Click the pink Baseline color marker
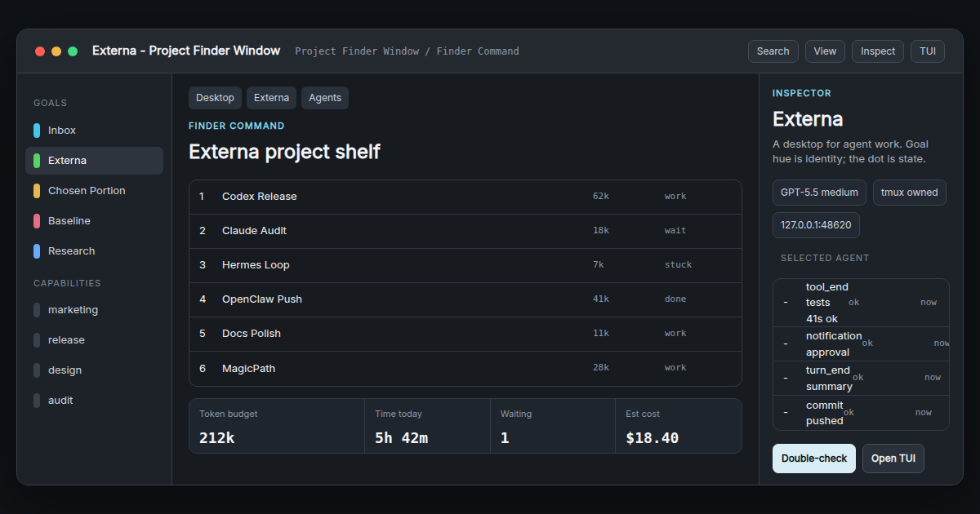 point(37,221)
